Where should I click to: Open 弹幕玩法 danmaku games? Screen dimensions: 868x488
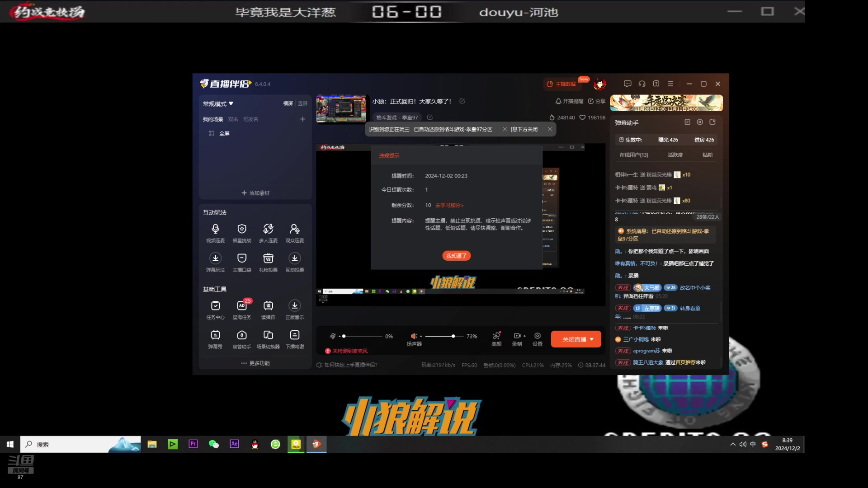pos(215,263)
